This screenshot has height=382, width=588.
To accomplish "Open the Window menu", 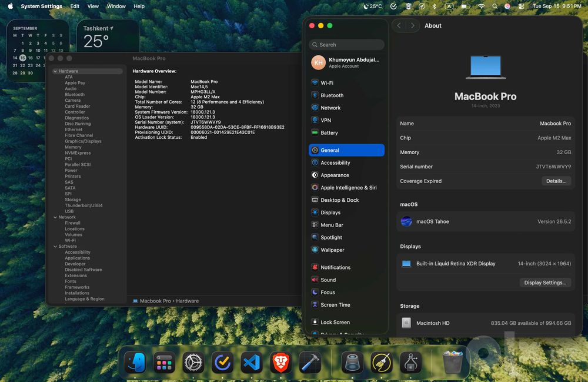I will tap(116, 6).
